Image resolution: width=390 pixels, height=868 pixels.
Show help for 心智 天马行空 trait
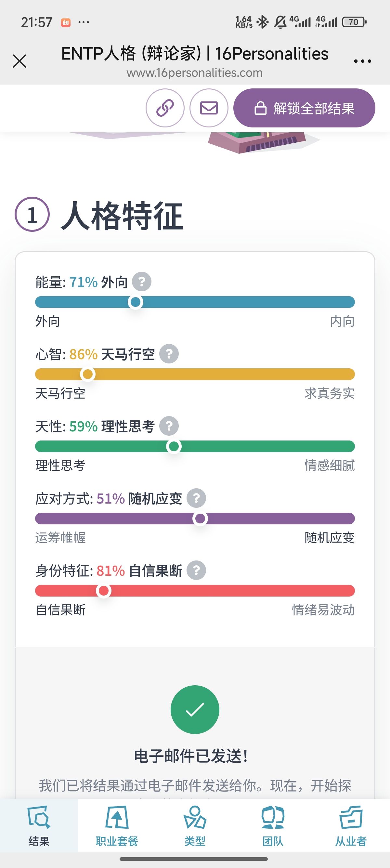(x=169, y=354)
